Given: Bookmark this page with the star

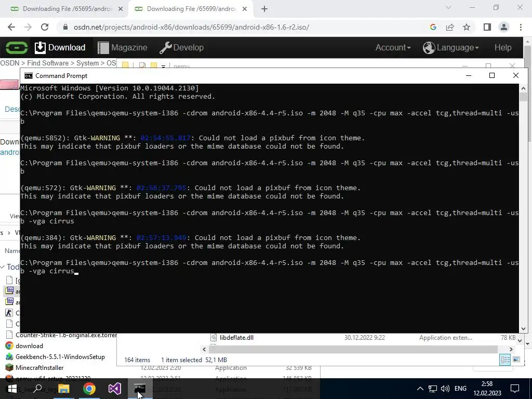Looking at the screenshot, I should (467, 27).
